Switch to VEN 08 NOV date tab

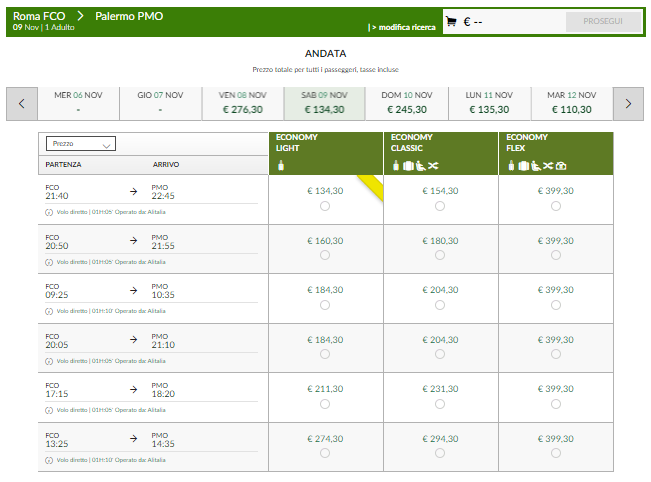[x=242, y=102]
